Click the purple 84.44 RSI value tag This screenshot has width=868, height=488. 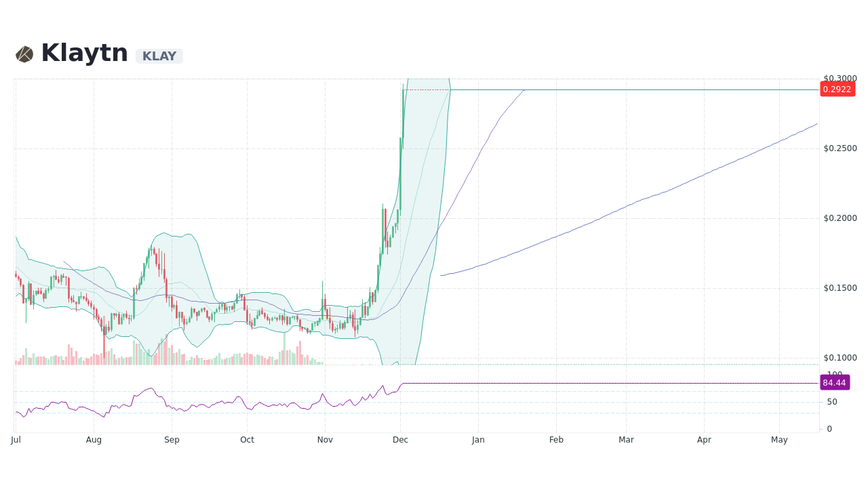835,382
